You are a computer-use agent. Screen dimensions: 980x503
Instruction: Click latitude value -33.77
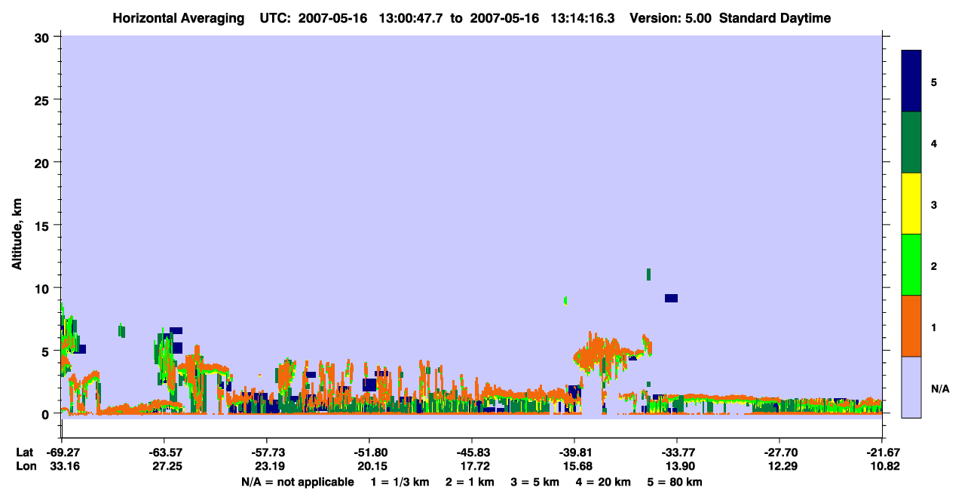pyautogui.click(x=677, y=452)
